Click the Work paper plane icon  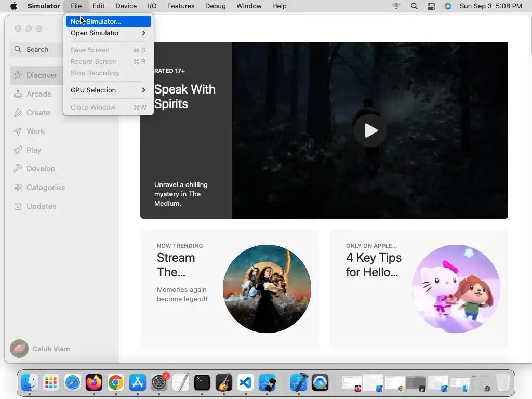click(x=18, y=131)
